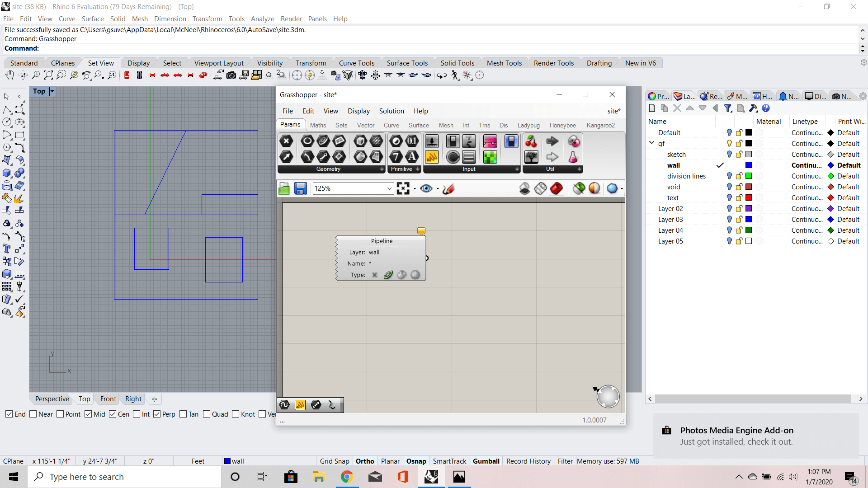Toggle Gumball in status bar
This screenshot has width=868, height=488.
(x=486, y=461)
